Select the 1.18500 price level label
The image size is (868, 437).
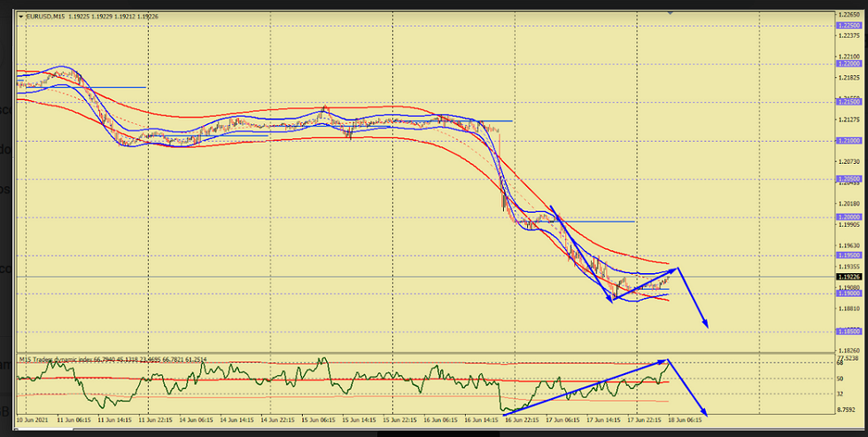(849, 331)
